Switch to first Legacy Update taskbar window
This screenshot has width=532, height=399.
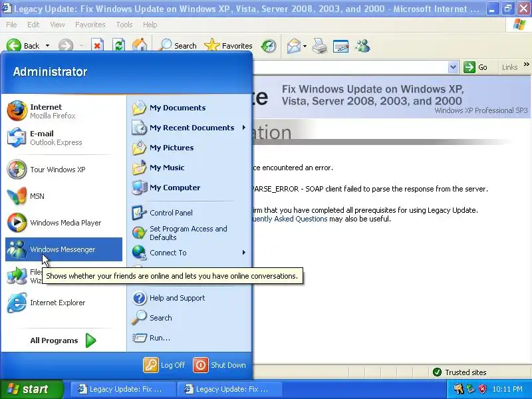(123, 389)
